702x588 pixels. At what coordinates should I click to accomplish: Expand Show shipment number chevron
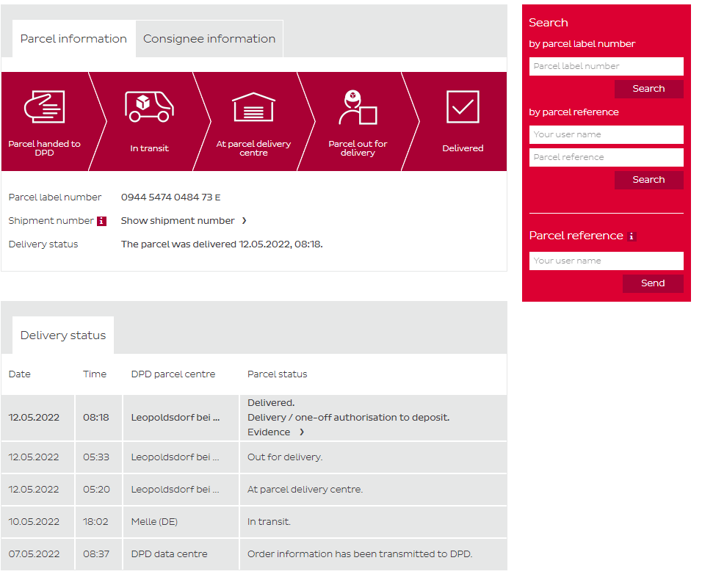[x=244, y=221]
